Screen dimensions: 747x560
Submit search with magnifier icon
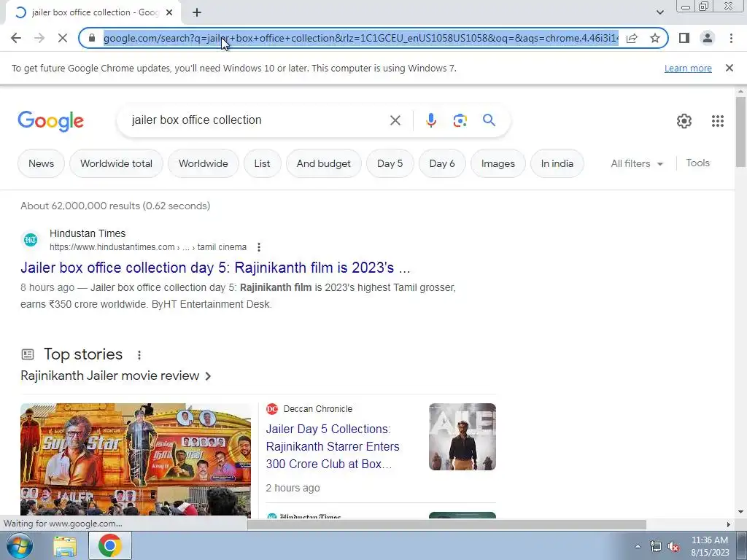click(x=489, y=120)
